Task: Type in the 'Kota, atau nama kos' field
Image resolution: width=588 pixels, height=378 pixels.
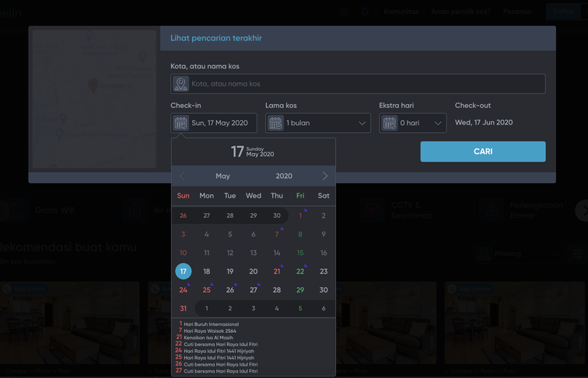Action: click(366, 84)
